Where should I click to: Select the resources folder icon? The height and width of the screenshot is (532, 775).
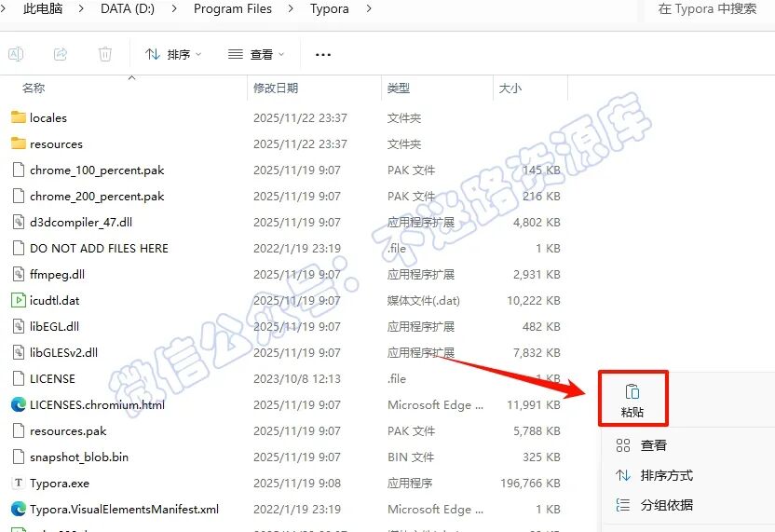coord(19,143)
